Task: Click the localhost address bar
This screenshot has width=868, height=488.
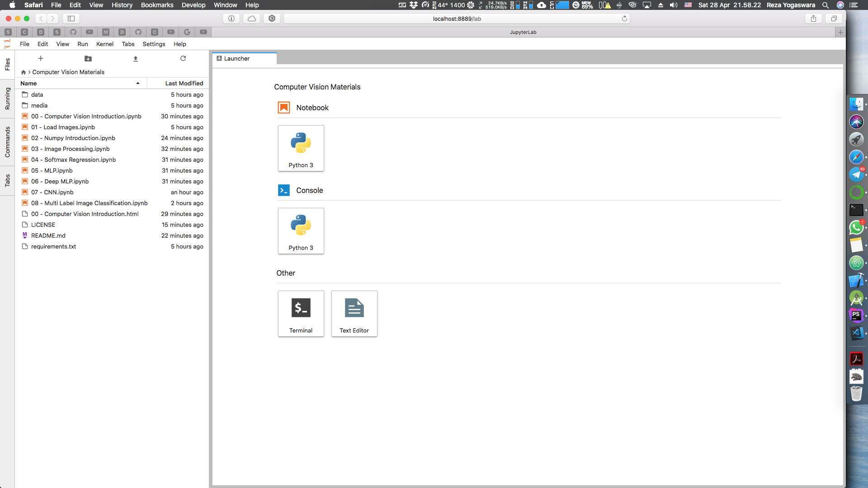Action: (457, 19)
